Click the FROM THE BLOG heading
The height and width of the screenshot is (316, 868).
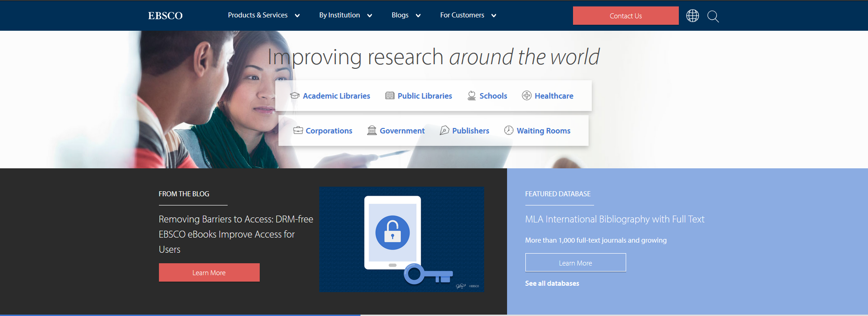point(184,194)
